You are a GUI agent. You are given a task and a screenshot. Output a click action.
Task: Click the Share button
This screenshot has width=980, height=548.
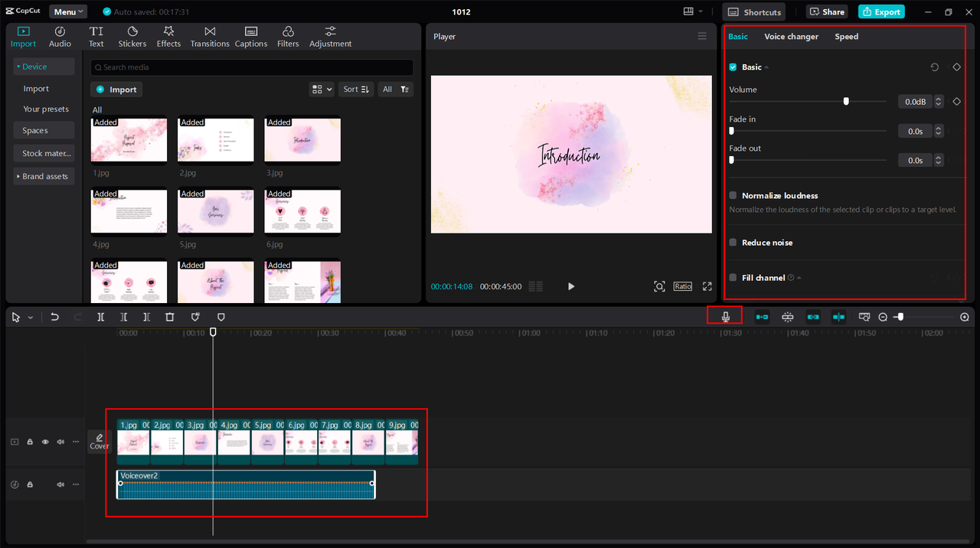pos(826,11)
